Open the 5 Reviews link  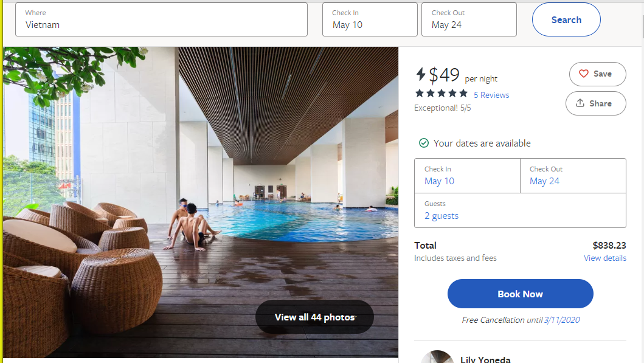[x=491, y=95]
